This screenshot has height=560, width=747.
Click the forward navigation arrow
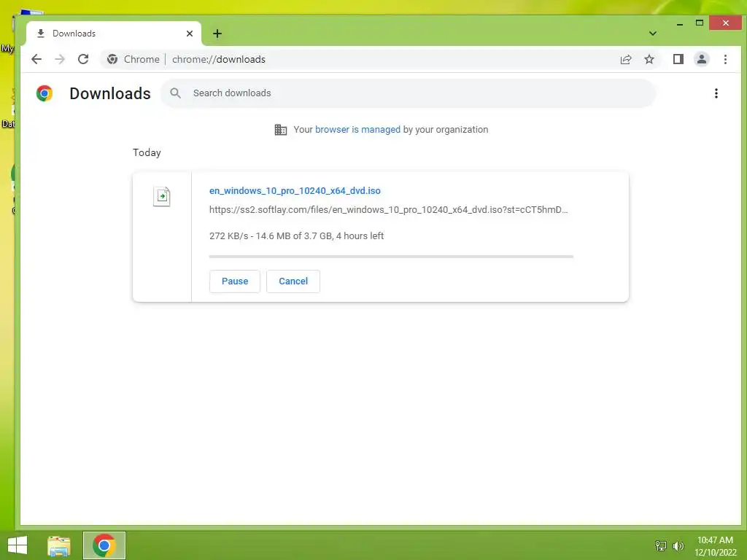pos(60,59)
